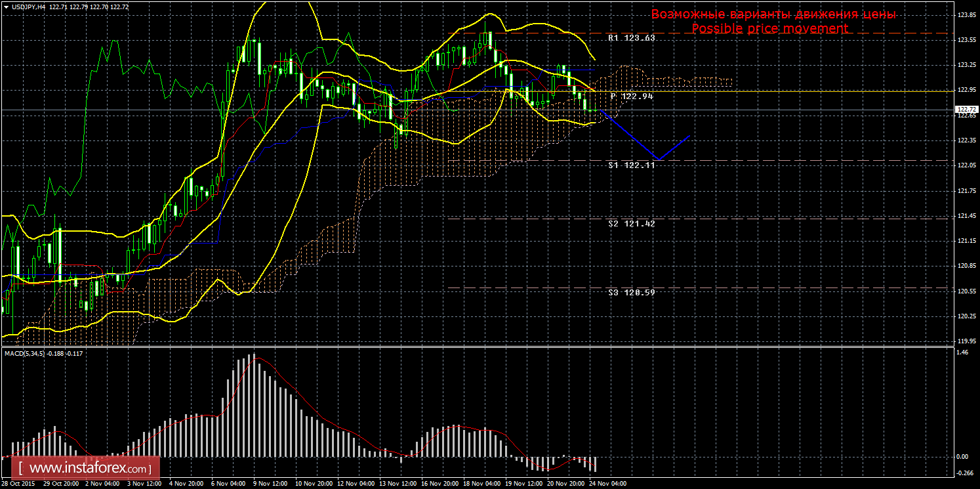Click the 24 Nov 04:00 time axis label

(608, 484)
